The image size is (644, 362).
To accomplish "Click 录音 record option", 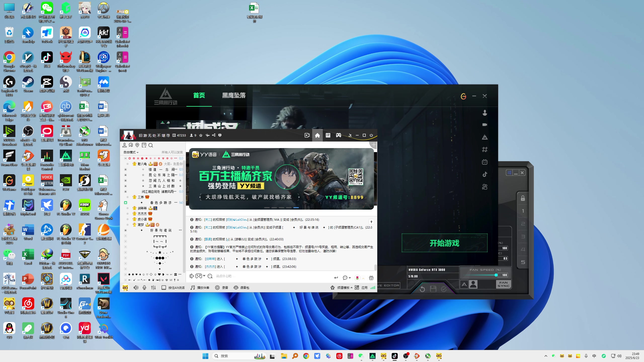I will tap(222, 288).
